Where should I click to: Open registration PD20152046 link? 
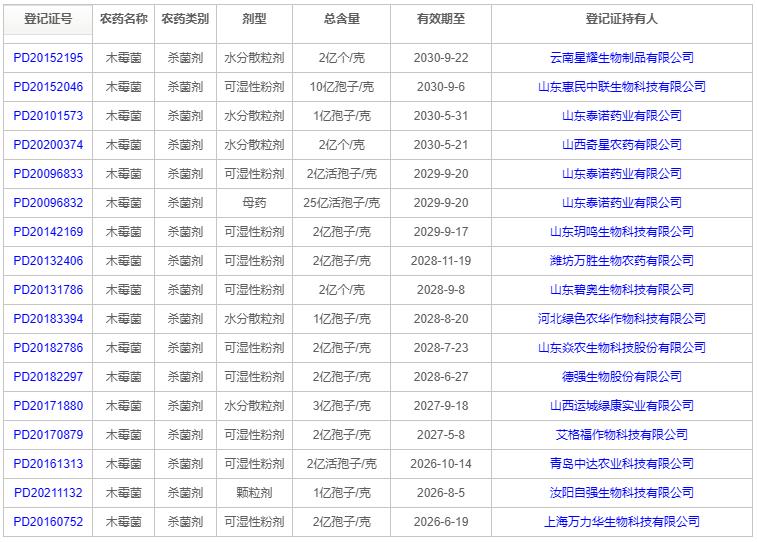coord(48,87)
